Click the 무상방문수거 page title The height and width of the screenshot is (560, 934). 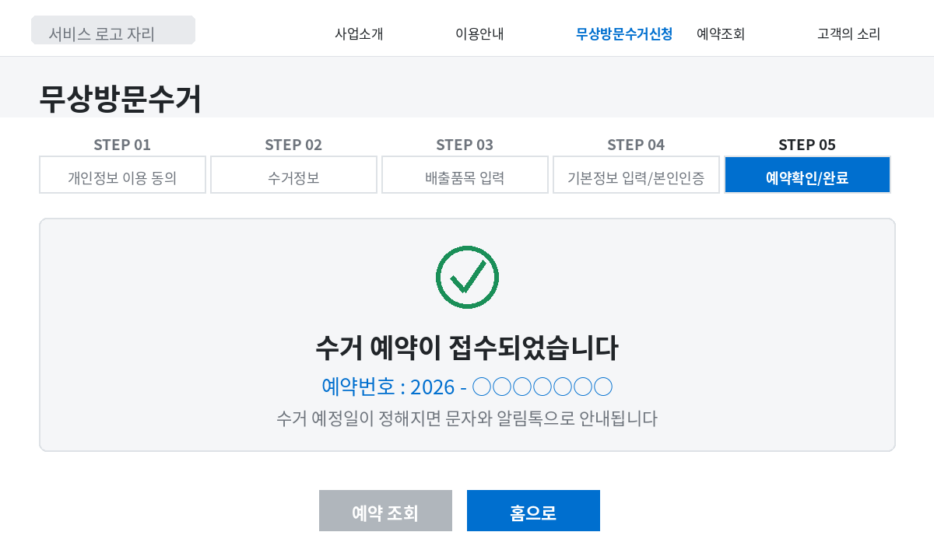point(120,99)
